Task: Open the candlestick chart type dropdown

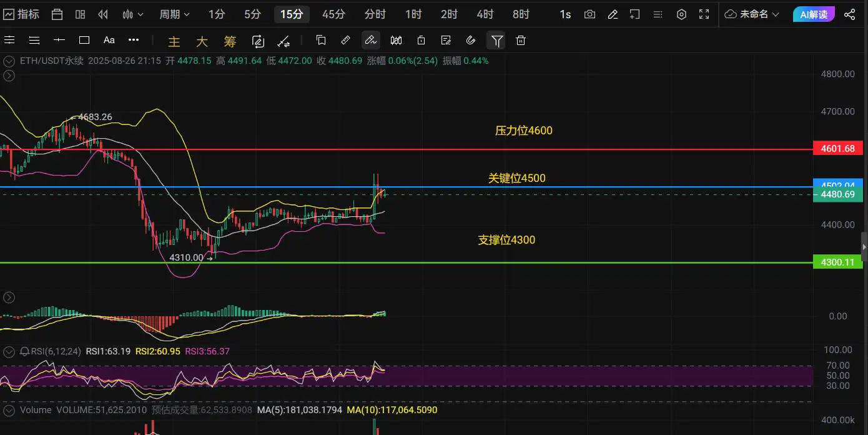Action: point(133,14)
